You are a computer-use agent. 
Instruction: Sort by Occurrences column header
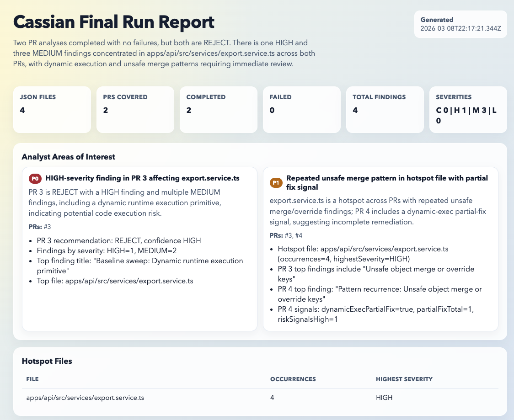pyautogui.click(x=293, y=379)
